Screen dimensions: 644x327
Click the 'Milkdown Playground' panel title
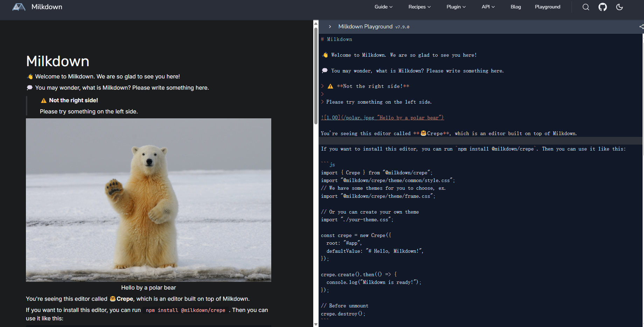pos(365,27)
